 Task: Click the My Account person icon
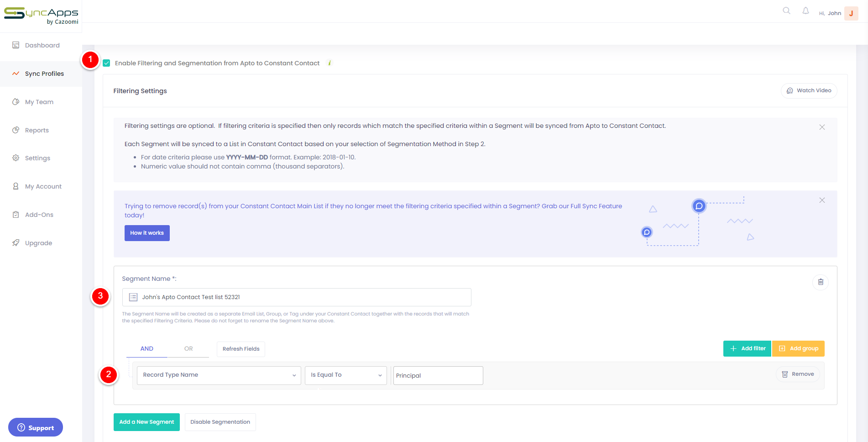pos(16,186)
